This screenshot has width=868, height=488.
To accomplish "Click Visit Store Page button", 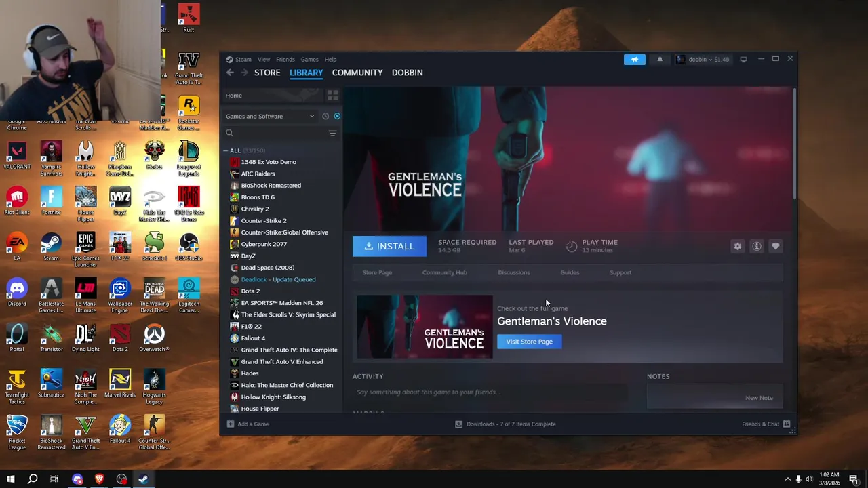I will click(x=529, y=342).
